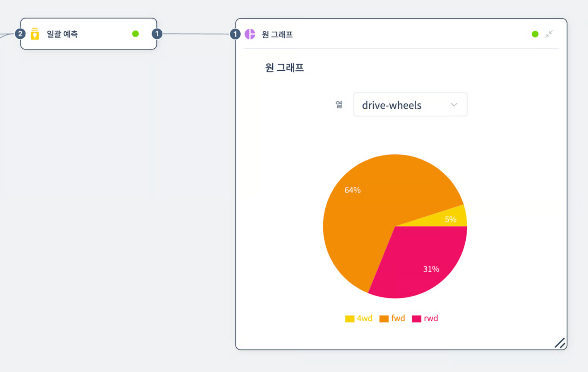Image resolution: width=588 pixels, height=372 pixels.
Task: Click the resize handle at the panel's bottom-right corner
Action: 560,343
